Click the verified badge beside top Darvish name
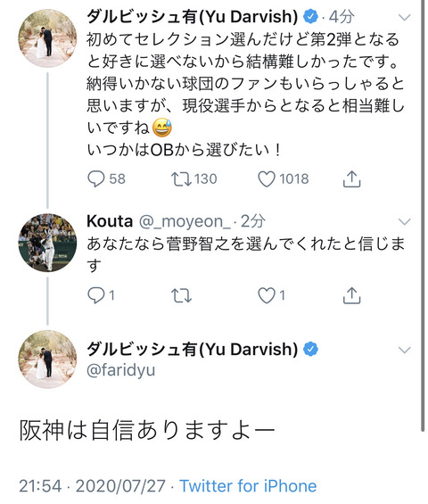Image resolution: width=428 pixels, height=504 pixels. point(310,16)
